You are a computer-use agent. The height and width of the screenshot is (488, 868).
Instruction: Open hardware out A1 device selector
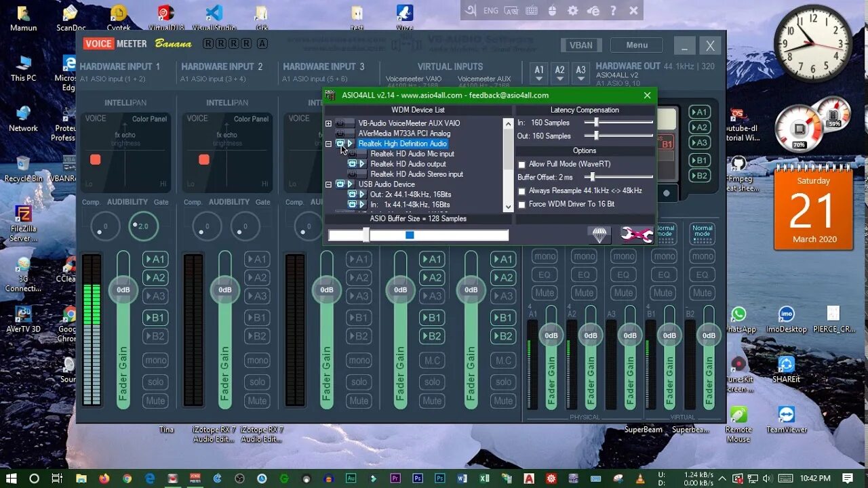[x=539, y=72]
